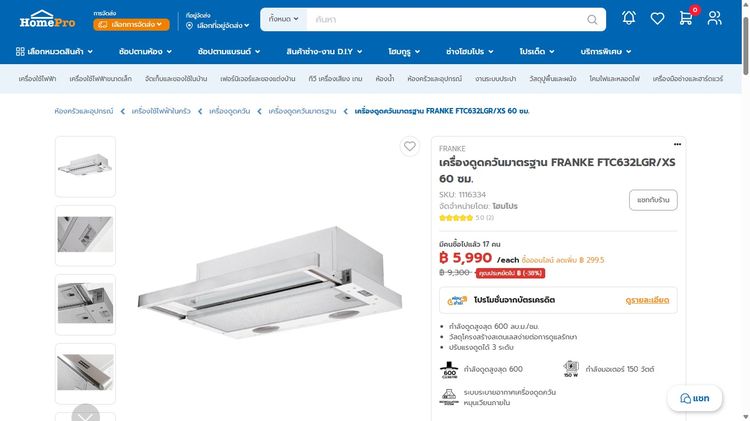
Task: Open credit card promotion details link
Action: pyautogui.click(x=647, y=300)
